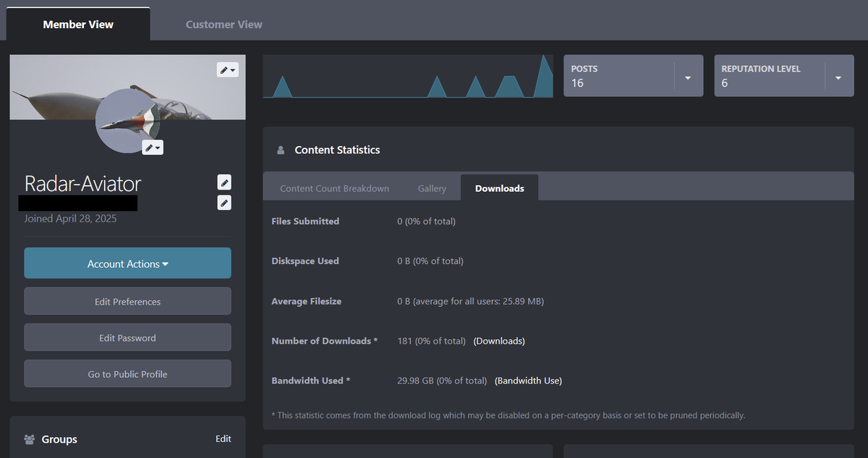Edit the cover photo pencil icon
Screen dimensions: 868x458
[227, 69]
